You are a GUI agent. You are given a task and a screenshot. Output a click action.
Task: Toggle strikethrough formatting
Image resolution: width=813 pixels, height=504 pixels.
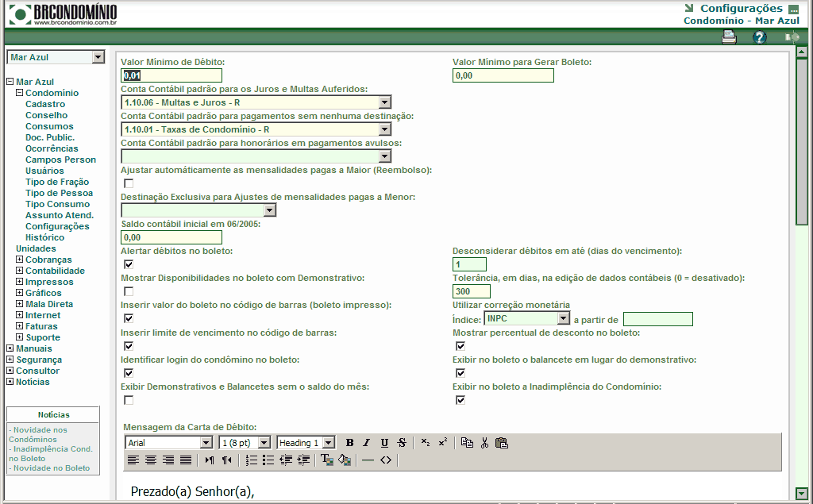click(x=402, y=443)
